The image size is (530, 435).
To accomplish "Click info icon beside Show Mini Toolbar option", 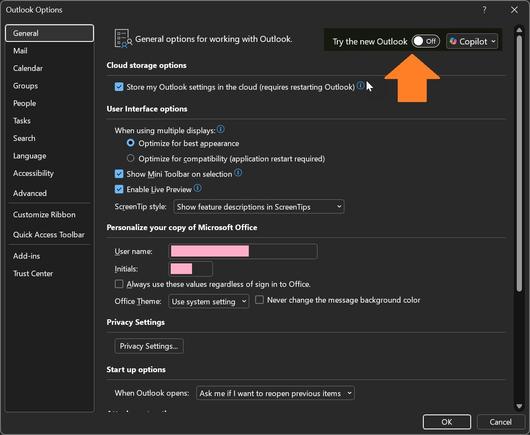I will [238, 173].
